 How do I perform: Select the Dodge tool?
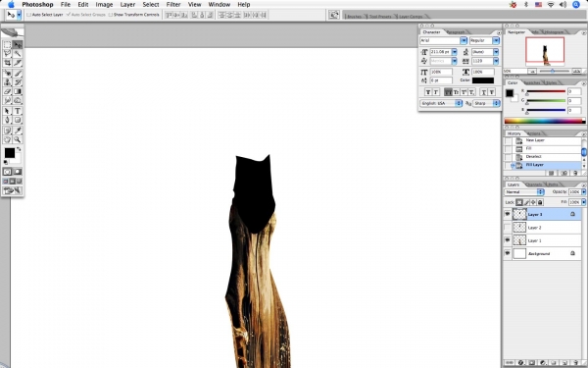click(18, 100)
